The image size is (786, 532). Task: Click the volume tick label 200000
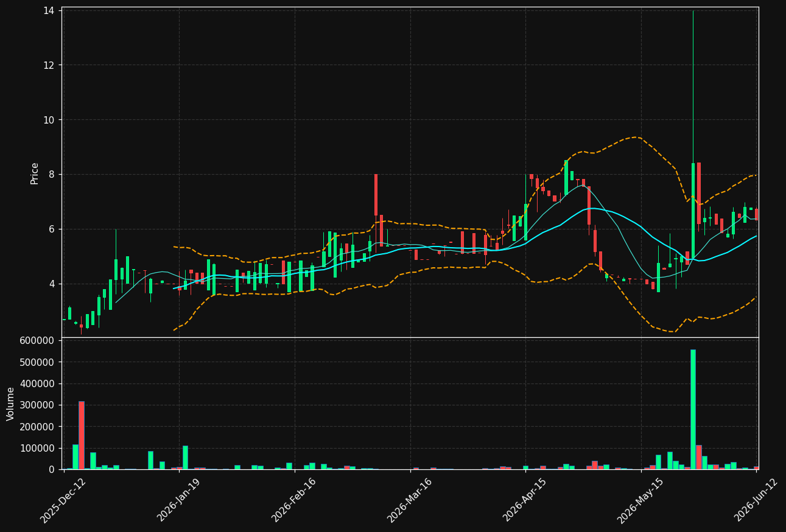37,427
